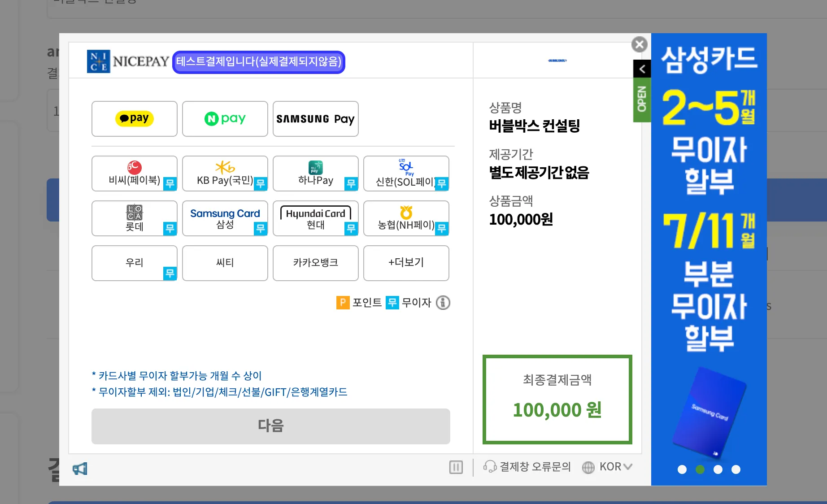Select 씨티 card option
Viewport: 827px width, 504px height.
pyautogui.click(x=225, y=263)
